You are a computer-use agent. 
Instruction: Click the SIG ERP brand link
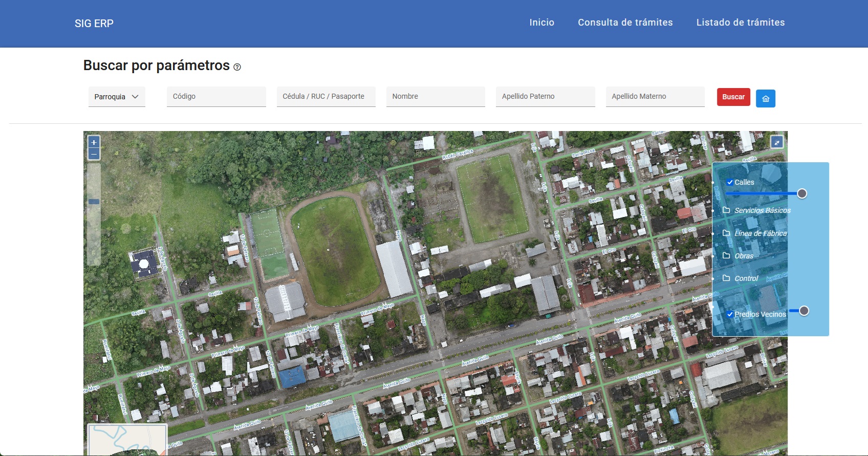pos(94,24)
